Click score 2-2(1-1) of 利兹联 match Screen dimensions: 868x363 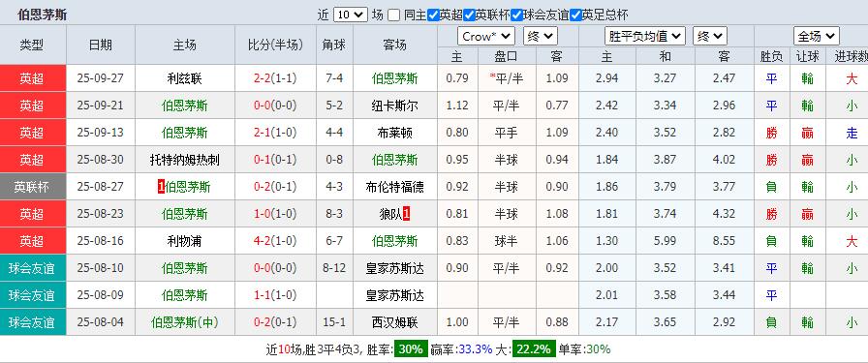pyautogui.click(x=275, y=78)
